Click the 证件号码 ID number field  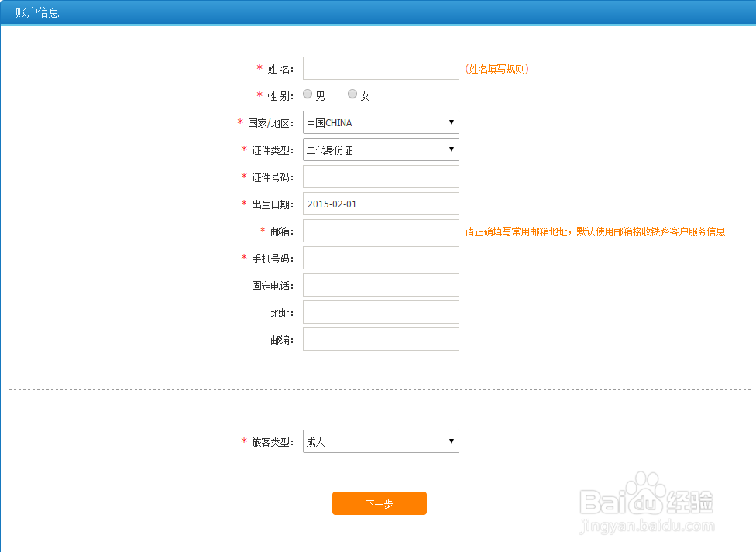click(380, 177)
